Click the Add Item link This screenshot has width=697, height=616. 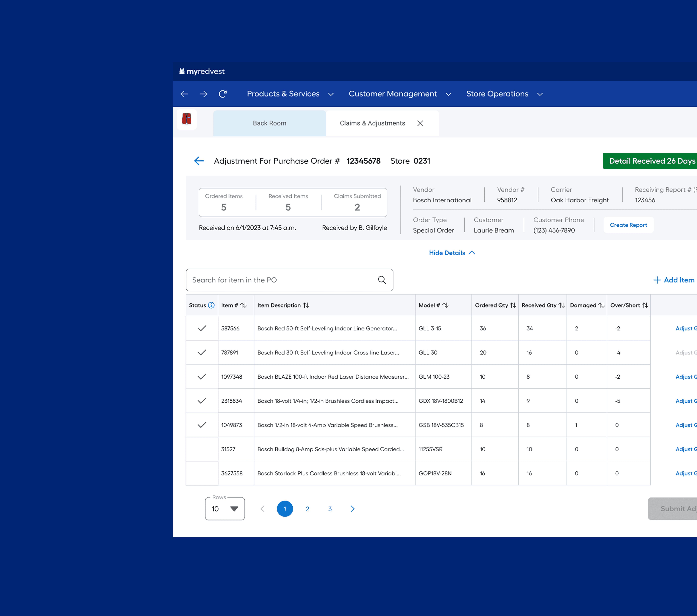(x=674, y=280)
